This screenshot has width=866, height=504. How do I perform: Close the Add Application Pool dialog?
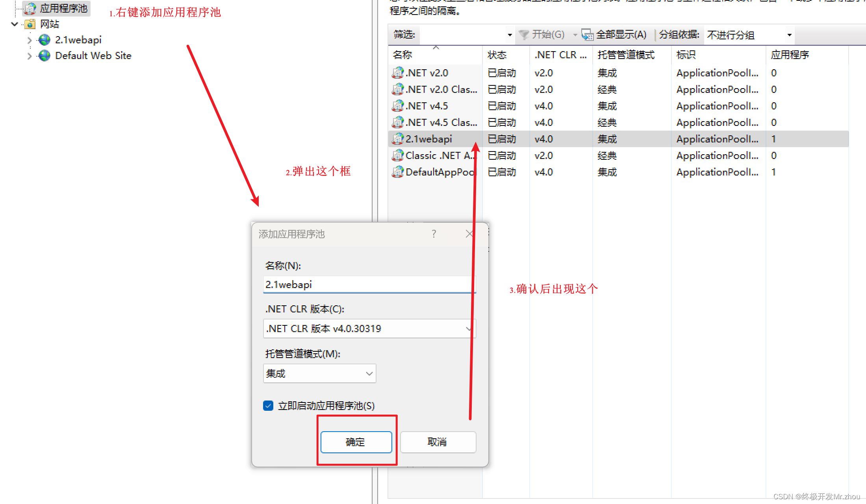(469, 234)
